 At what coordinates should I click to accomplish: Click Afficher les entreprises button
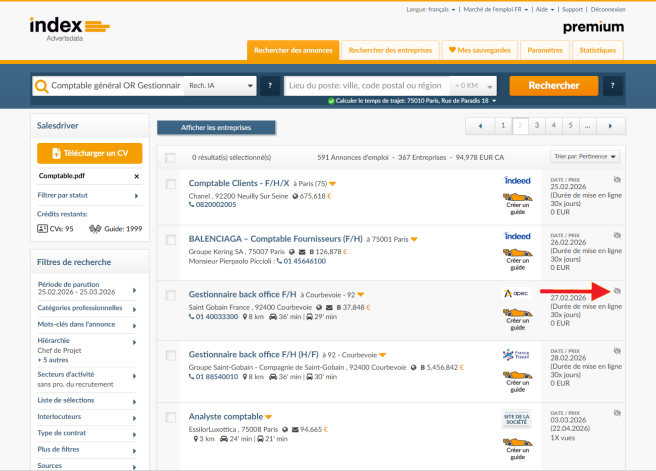click(216, 128)
